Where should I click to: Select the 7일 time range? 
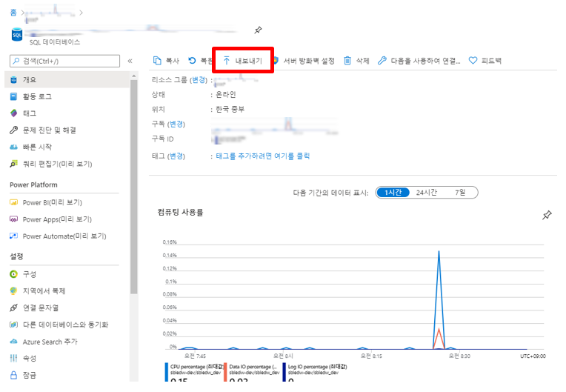coord(460,193)
